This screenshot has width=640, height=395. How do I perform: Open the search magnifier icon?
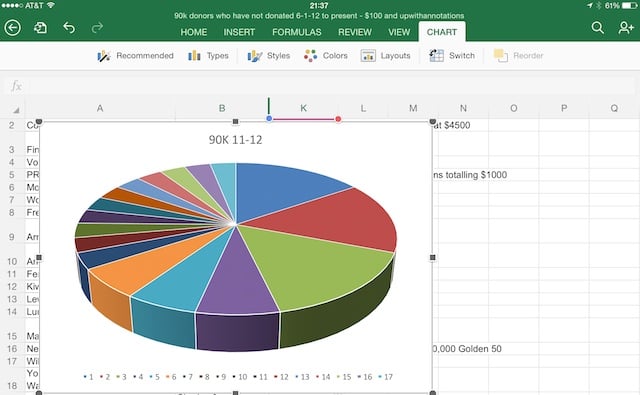(597, 28)
